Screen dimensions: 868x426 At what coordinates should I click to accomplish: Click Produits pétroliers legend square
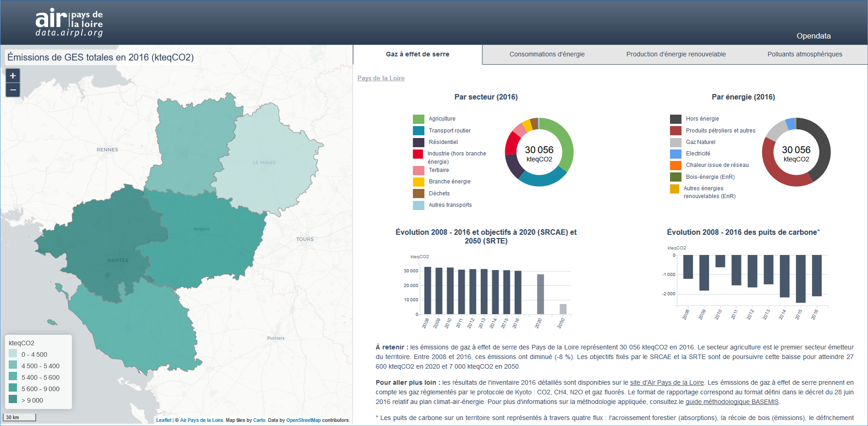(x=676, y=131)
